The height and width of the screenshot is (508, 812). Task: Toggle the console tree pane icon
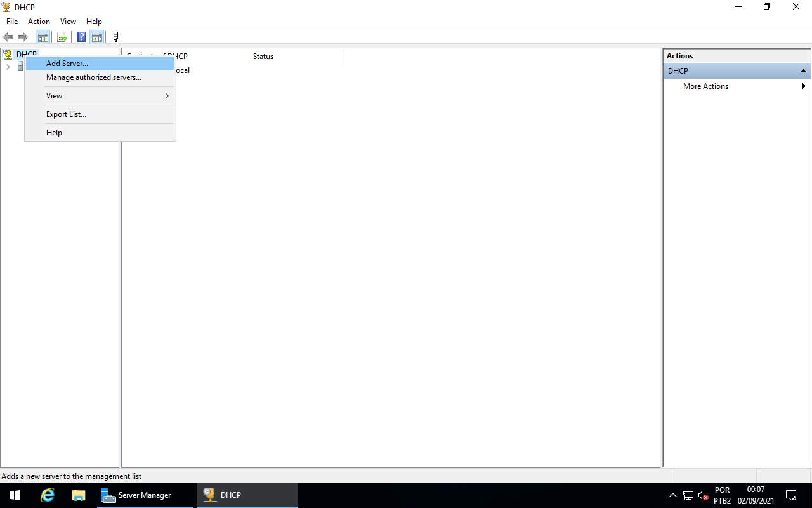[x=43, y=37]
